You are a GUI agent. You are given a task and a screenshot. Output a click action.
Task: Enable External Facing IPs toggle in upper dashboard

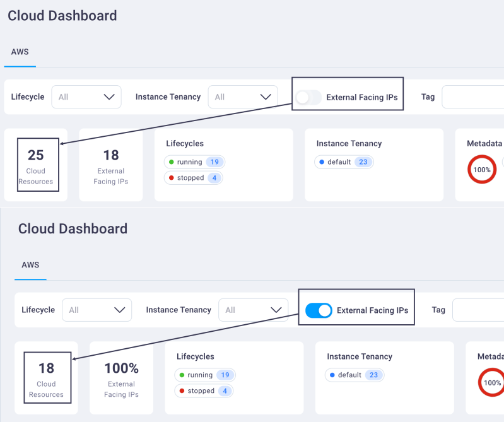point(308,97)
